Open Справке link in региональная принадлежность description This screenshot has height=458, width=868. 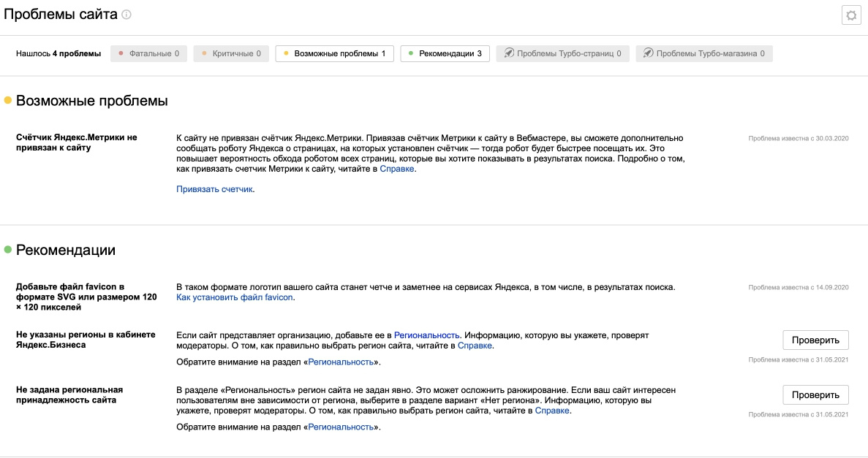click(x=552, y=411)
